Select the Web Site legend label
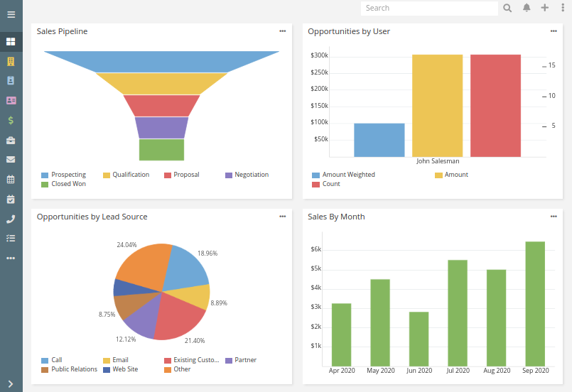 click(125, 369)
